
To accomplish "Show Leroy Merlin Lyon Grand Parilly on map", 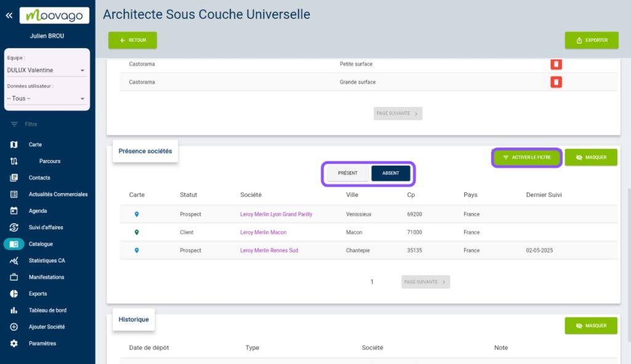I will [x=137, y=214].
